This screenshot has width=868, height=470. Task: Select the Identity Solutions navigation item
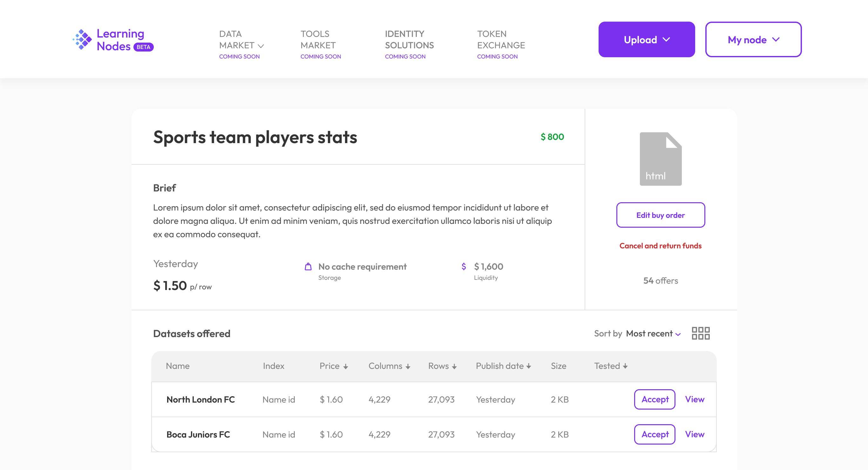pyautogui.click(x=409, y=39)
